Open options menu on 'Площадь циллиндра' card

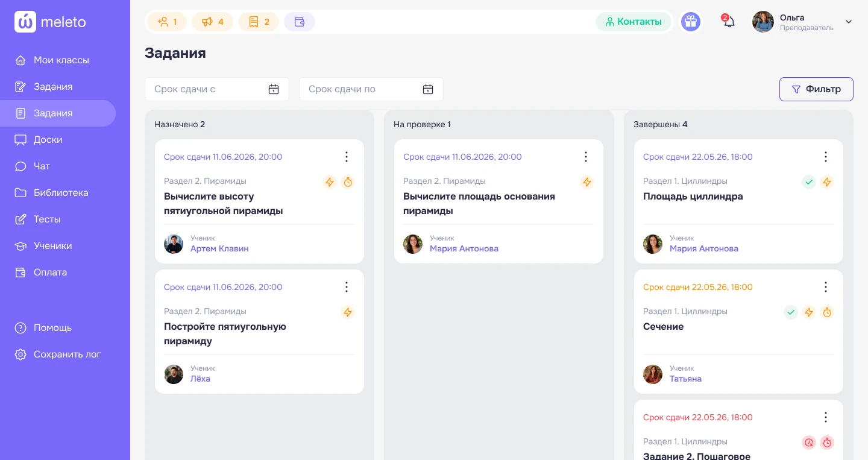coord(826,157)
